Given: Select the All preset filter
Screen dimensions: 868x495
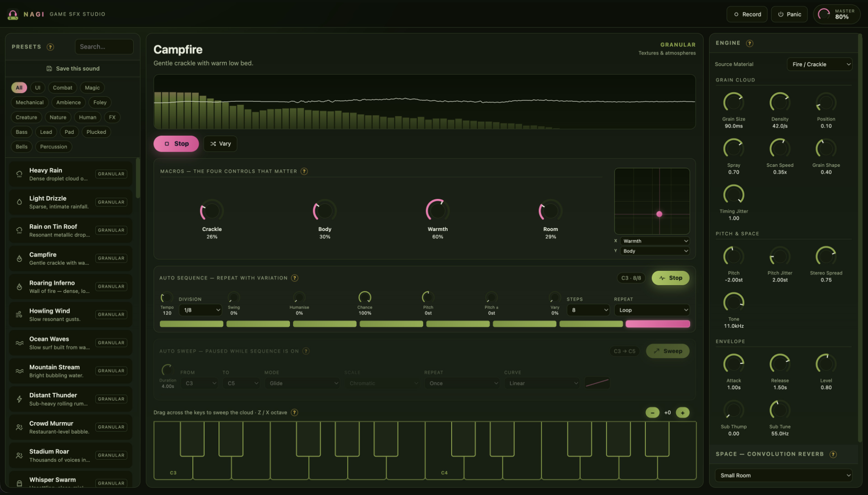Looking at the screenshot, I should pyautogui.click(x=19, y=88).
